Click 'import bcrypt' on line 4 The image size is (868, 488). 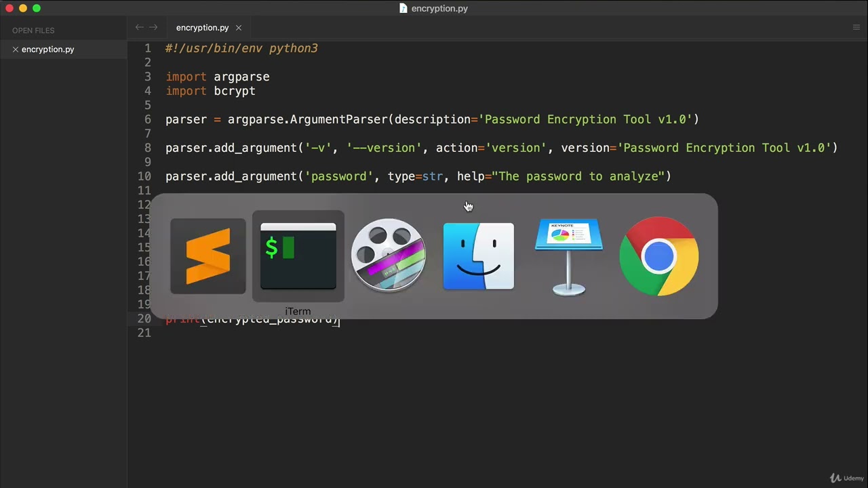(x=210, y=91)
